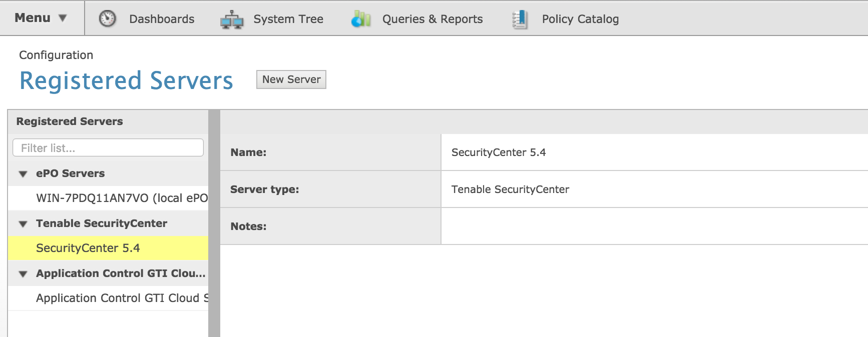Go to the System Tree label

pos(288,19)
